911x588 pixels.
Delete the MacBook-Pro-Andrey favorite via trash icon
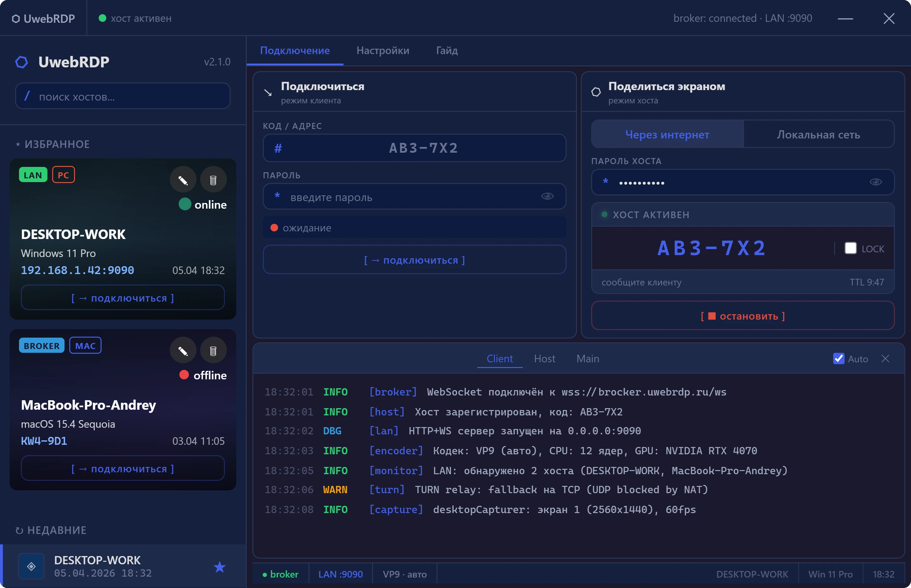pyautogui.click(x=214, y=351)
